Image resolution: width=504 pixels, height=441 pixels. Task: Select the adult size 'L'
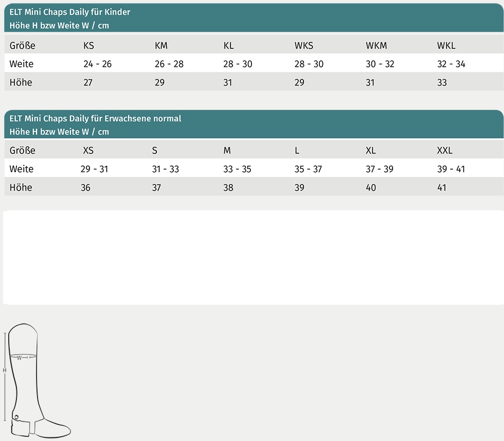click(x=297, y=150)
